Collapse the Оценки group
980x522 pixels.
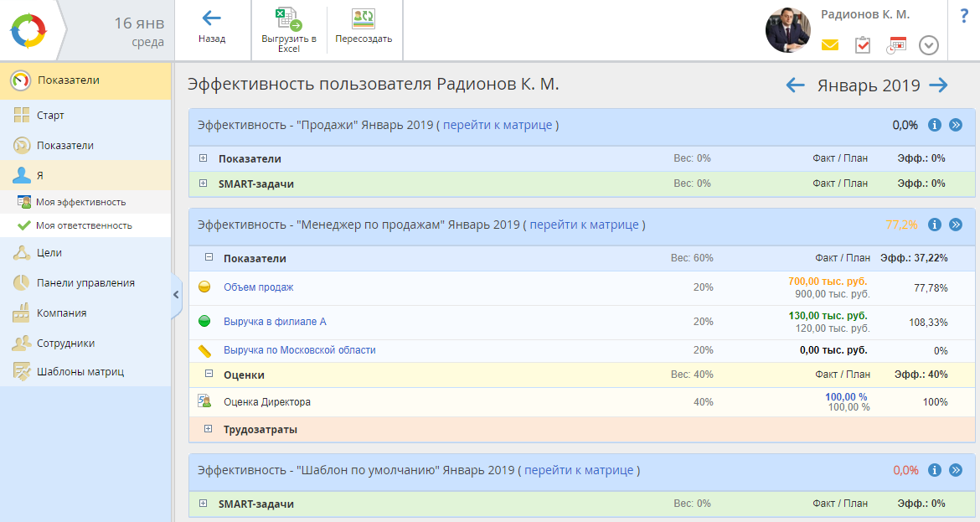209,375
